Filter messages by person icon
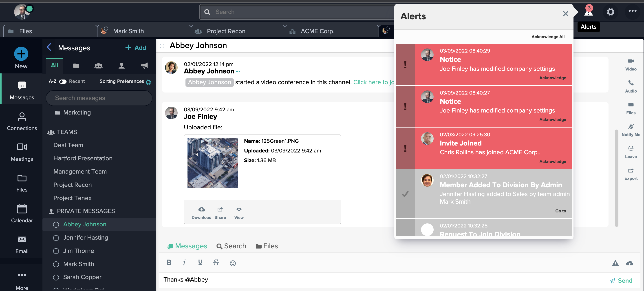Screen dimensions: 644x291 [x=121, y=66]
